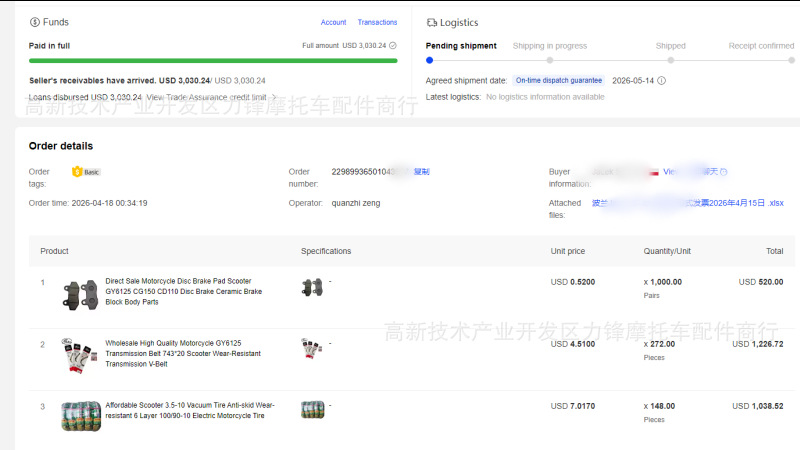Copy the order number link
The image size is (800, 450).
[x=421, y=172]
